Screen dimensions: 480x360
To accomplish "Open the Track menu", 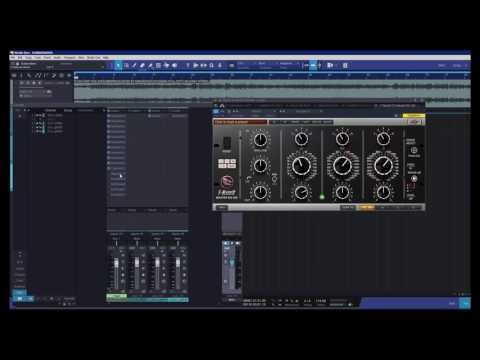I will tap(38, 58).
